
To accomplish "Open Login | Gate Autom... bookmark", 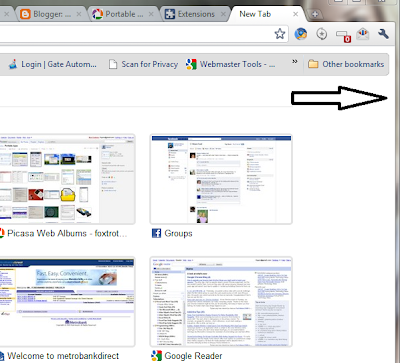I will [x=53, y=64].
